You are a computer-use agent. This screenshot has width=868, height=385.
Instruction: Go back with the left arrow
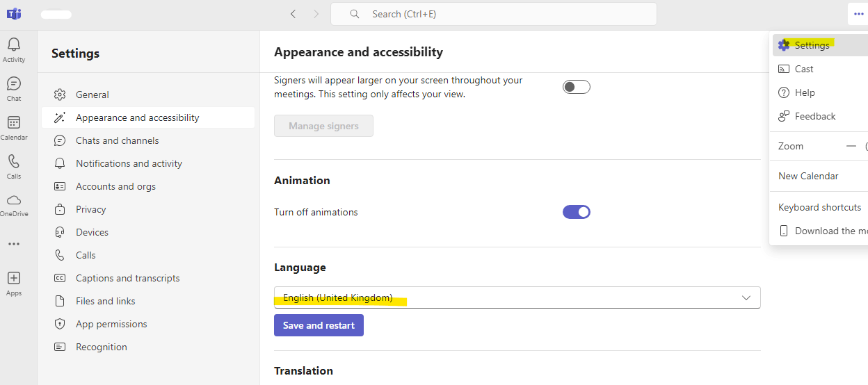(293, 14)
